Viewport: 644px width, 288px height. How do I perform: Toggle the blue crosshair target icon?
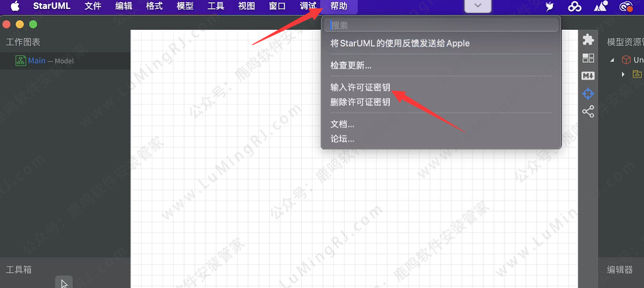(x=588, y=94)
